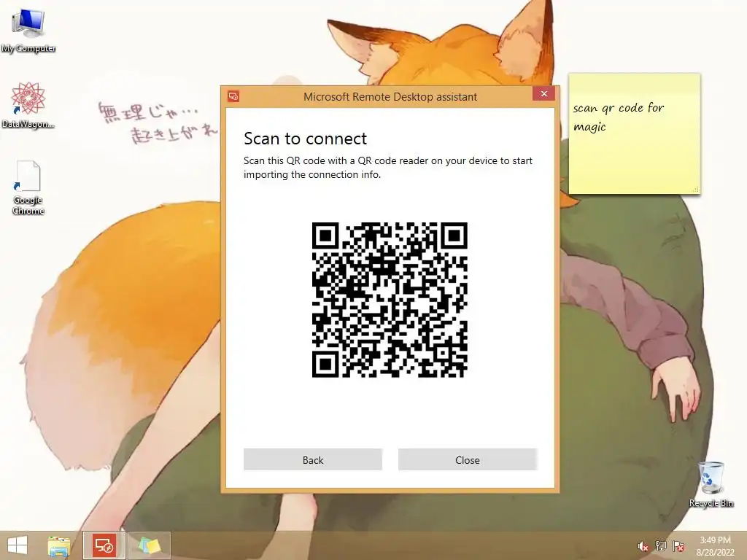The width and height of the screenshot is (747, 560).
Task: Open the DataWagon desktop shortcut
Action: pyautogui.click(x=28, y=105)
